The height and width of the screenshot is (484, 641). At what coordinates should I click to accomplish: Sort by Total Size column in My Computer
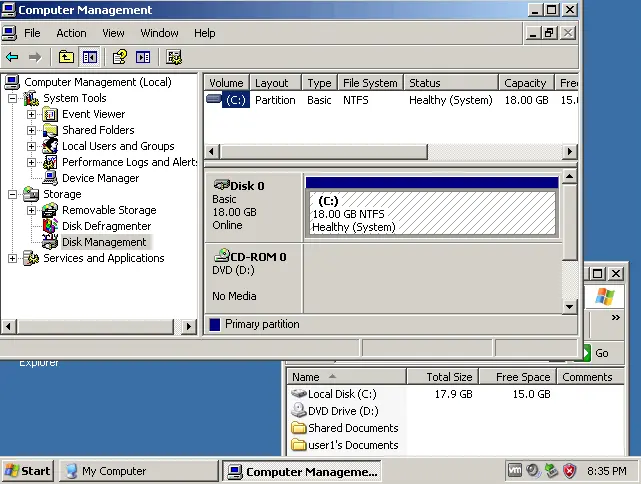click(443, 376)
